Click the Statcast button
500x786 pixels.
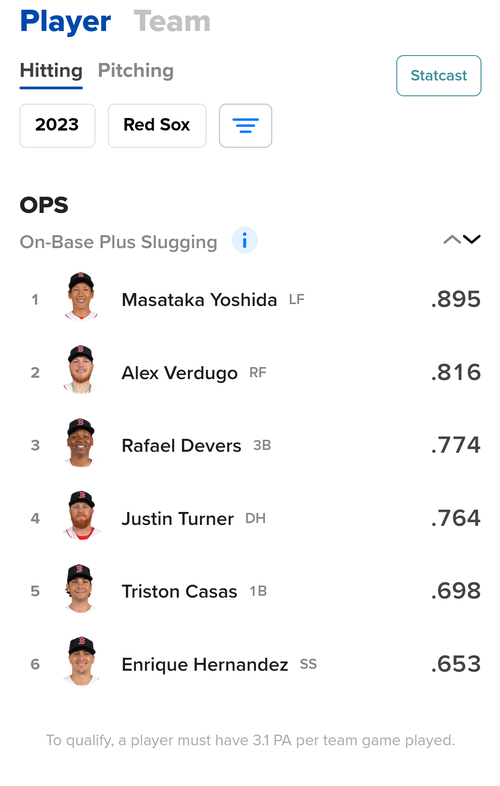(439, 76)
